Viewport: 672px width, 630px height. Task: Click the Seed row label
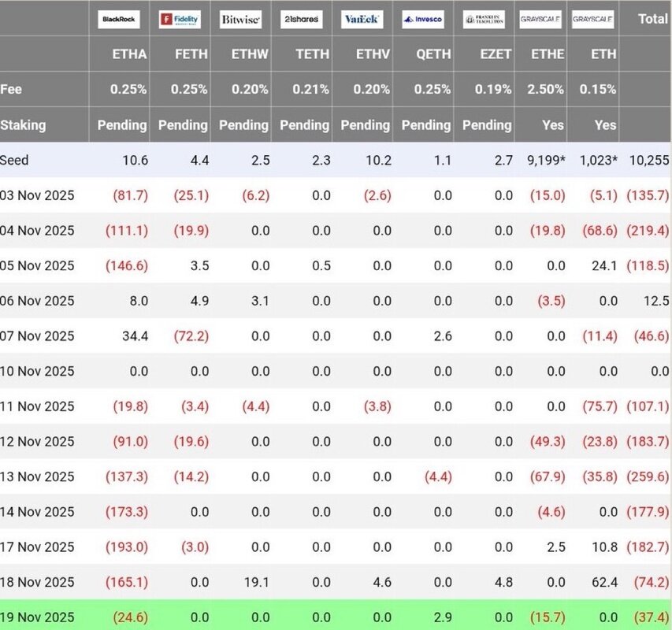(15, 160)
